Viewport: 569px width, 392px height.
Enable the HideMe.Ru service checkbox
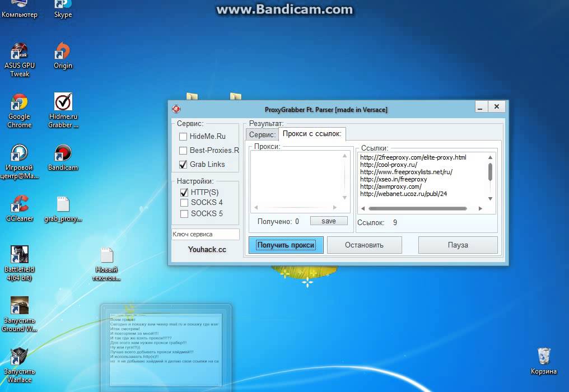183,137
